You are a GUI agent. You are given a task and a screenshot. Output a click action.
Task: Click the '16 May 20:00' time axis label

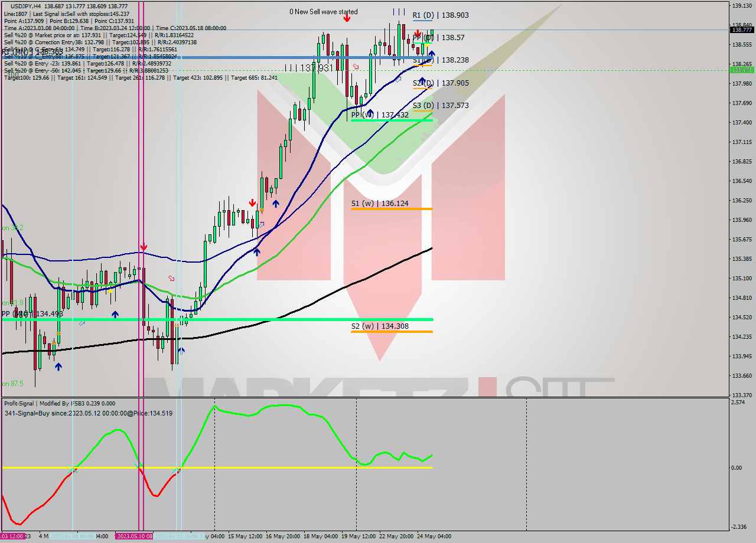pos(283,537)
